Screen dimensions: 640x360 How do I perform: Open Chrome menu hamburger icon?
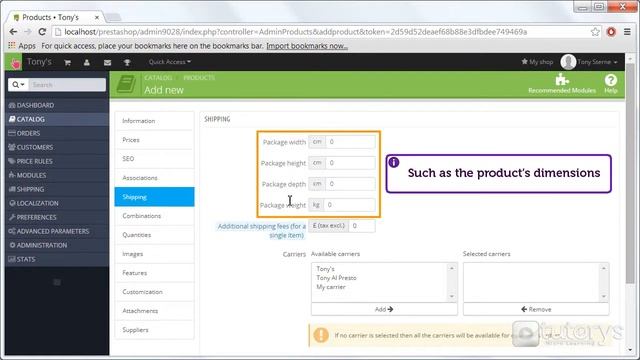click(x=627, y=32)
